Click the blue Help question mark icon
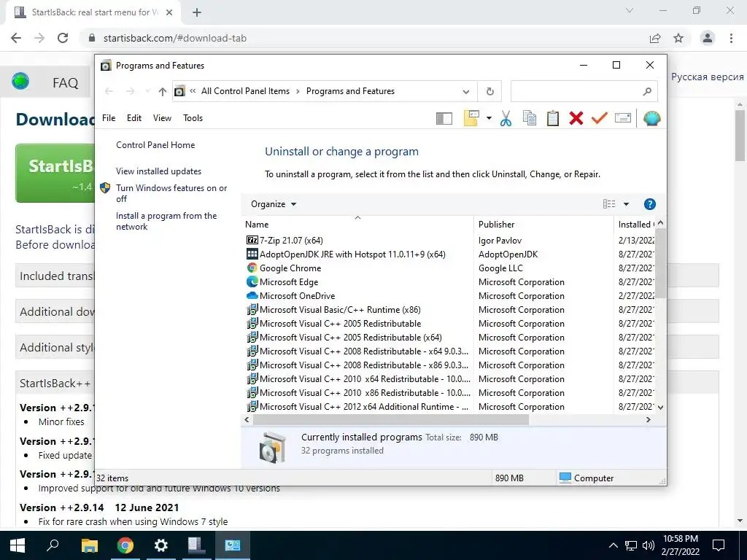 tap(649, 204)
